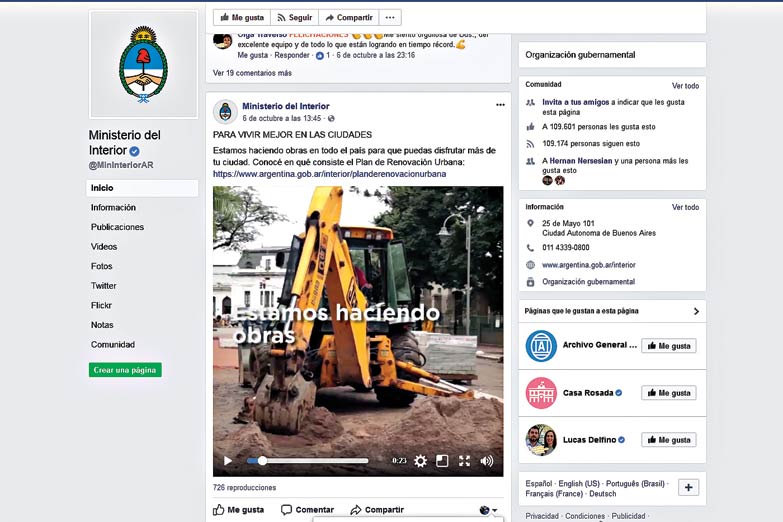The image size is (783, 522).
Task: Mute the video volume speaker icon
Action: tap(486, 461)
